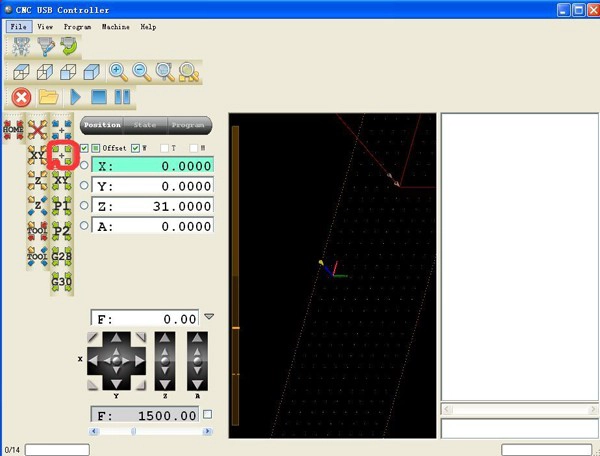
Task: Select the side view cube icon
Action: point(45,72)
